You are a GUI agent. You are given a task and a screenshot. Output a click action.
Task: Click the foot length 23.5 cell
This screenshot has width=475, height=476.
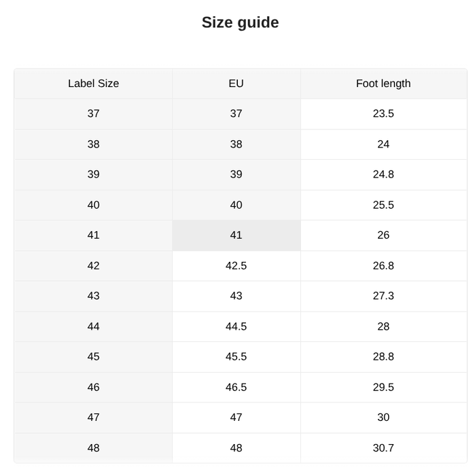point(383,114)
